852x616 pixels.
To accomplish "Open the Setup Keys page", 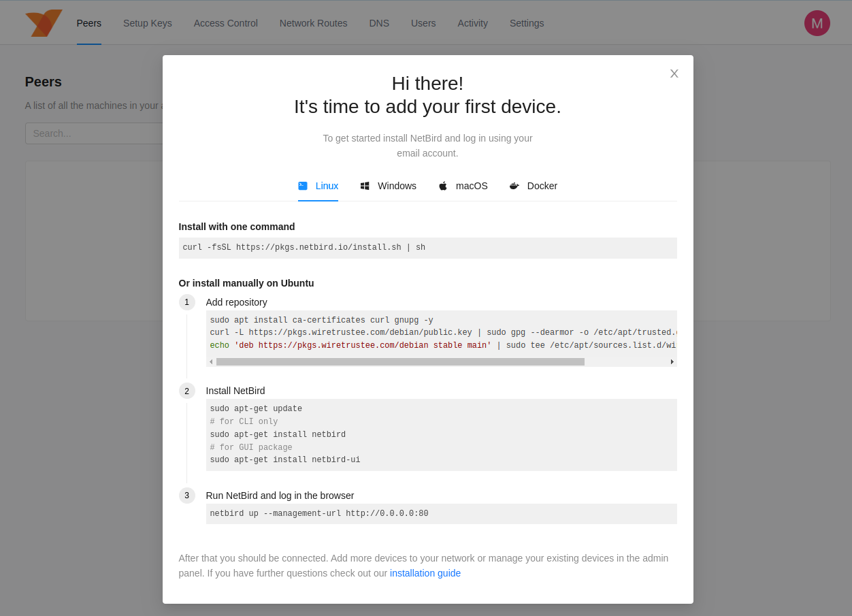I will point(147,23).
